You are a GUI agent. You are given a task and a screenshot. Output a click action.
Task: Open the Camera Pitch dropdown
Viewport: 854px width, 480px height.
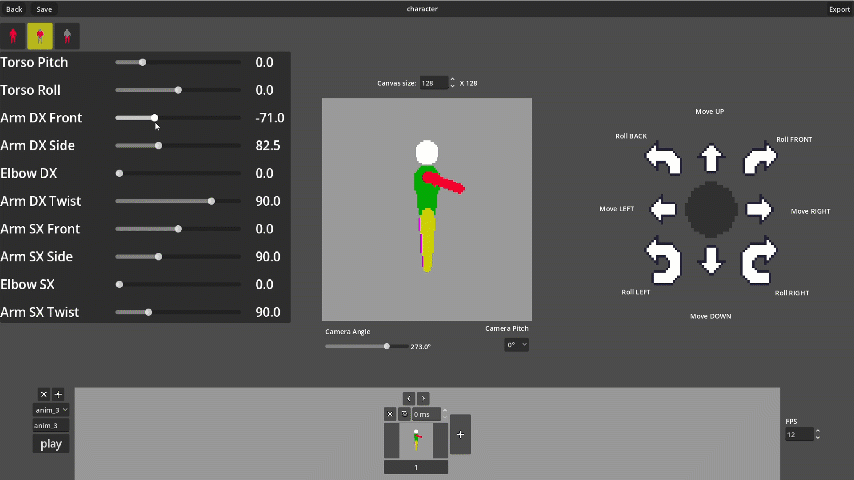coord(516,345)
